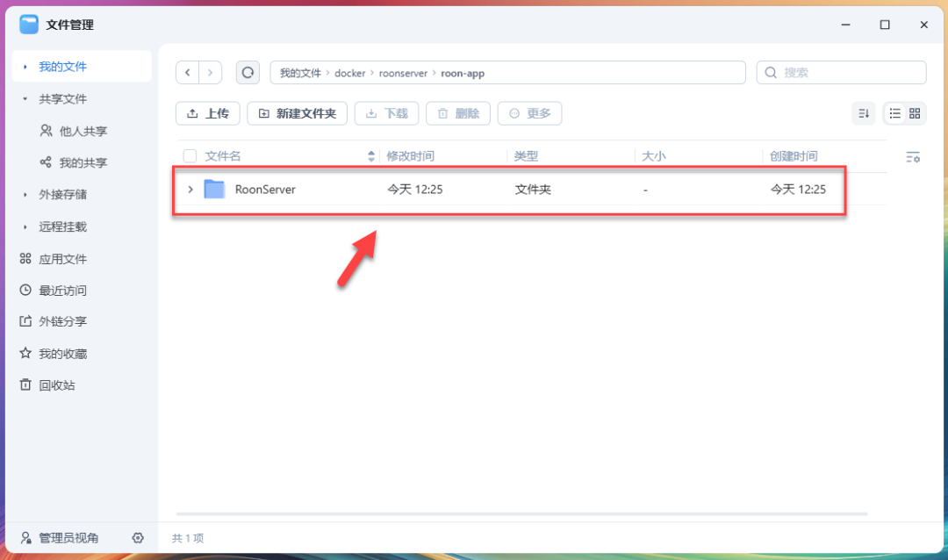Expand 我的文件 tree arrow

point(25,67)
